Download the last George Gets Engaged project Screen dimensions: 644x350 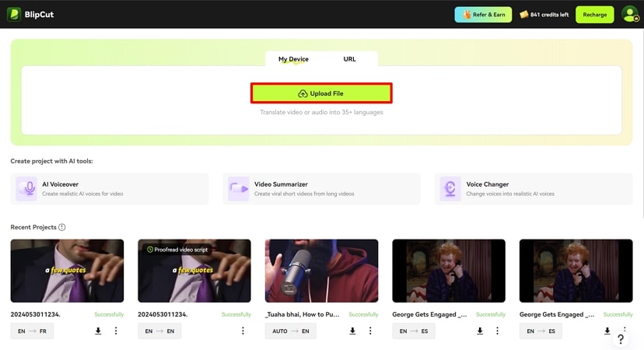607,331
